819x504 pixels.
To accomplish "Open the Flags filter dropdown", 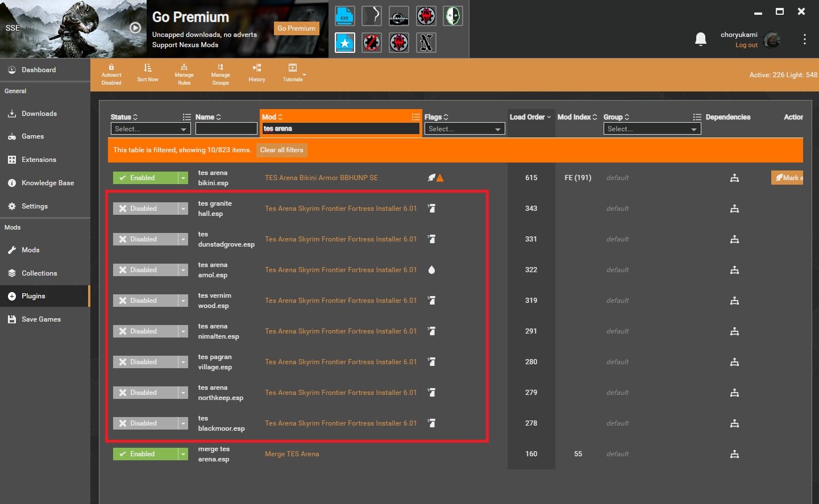I will (x=464, y=129).
